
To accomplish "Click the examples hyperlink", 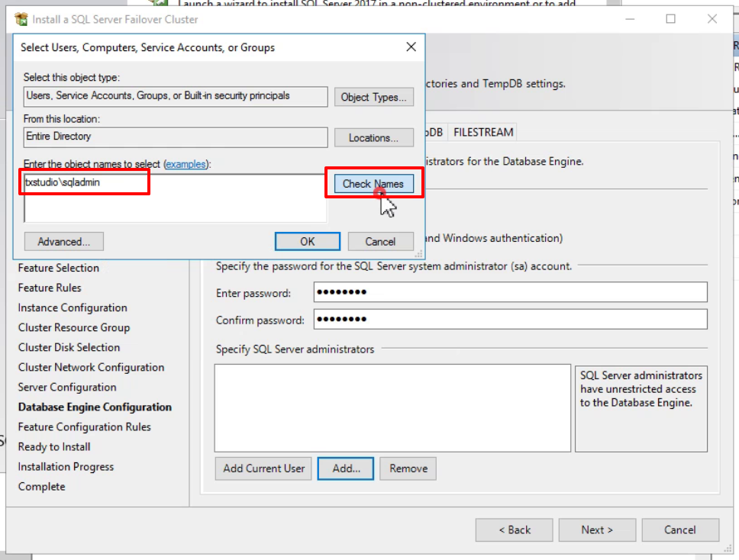I will pos(186,164).
